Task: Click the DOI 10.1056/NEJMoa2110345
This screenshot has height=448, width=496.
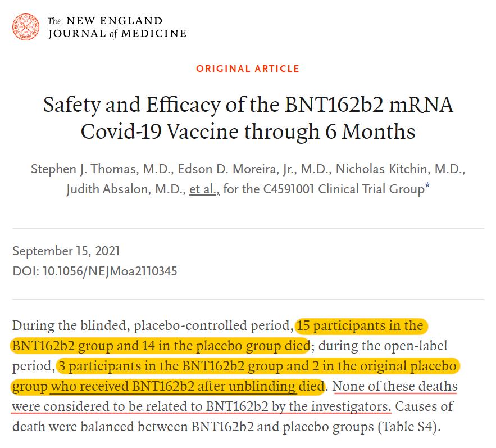Action: pos(94,271)
